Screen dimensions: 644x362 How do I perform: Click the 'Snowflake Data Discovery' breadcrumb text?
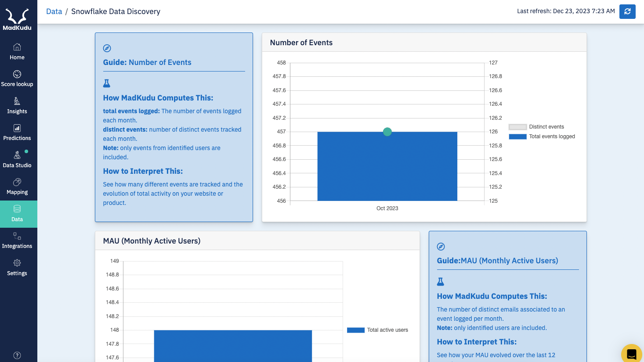click(x=116, y=11)
